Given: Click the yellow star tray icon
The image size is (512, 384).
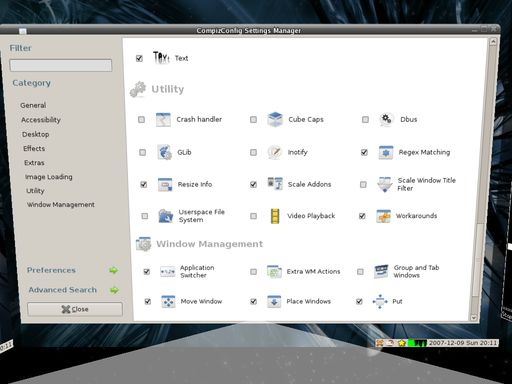Looking at the screenshot, I should point(402,343).
